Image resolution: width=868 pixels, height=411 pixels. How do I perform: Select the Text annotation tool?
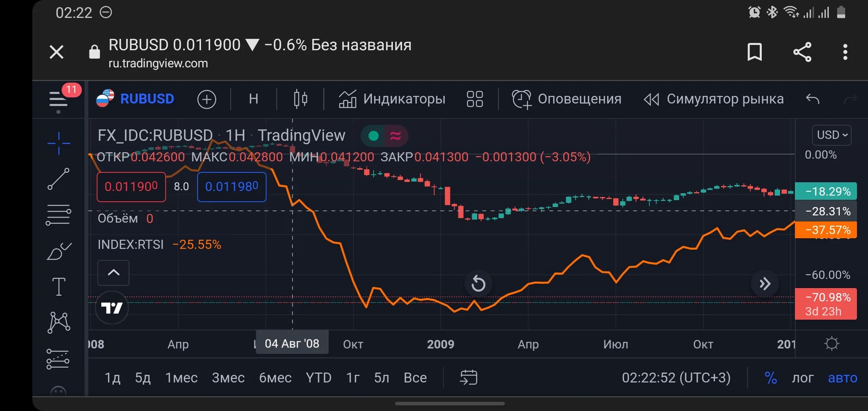[59, 286]
